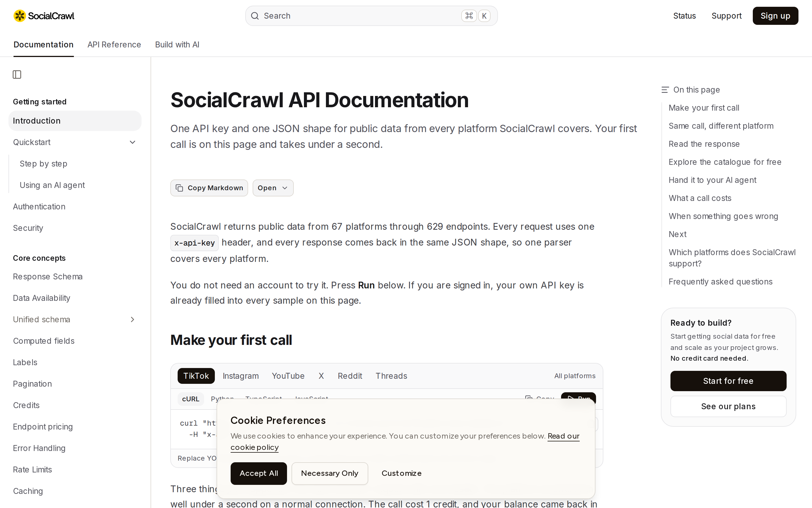Select the YouTube platform tab
Image resolution: width=812 pixels, height=508 pixels.
288,376
